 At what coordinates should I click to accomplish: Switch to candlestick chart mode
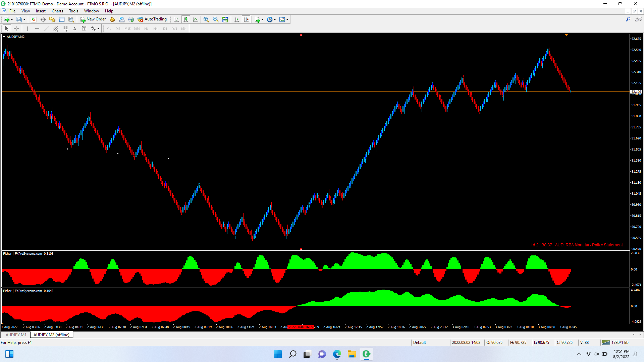click(x=186, y=19)
